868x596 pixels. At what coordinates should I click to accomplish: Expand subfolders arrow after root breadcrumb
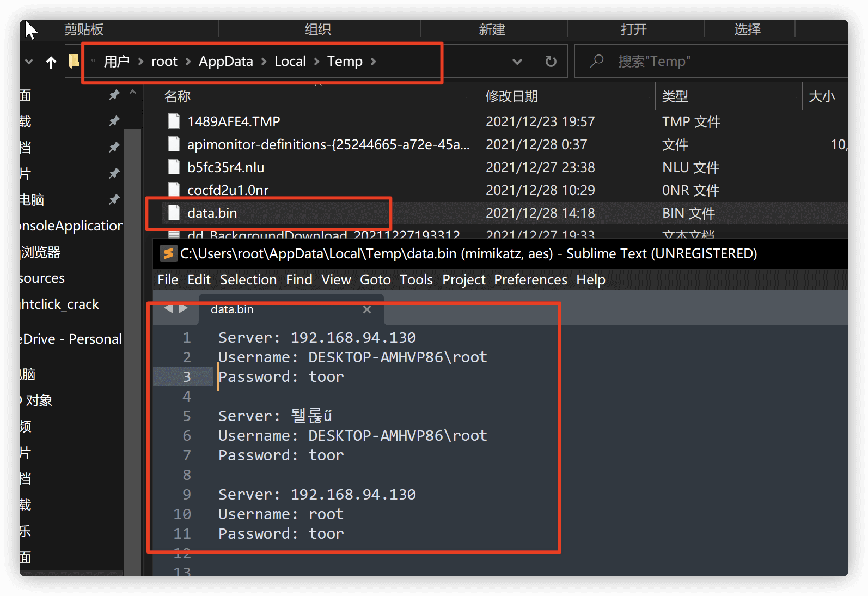coord(188,62)
